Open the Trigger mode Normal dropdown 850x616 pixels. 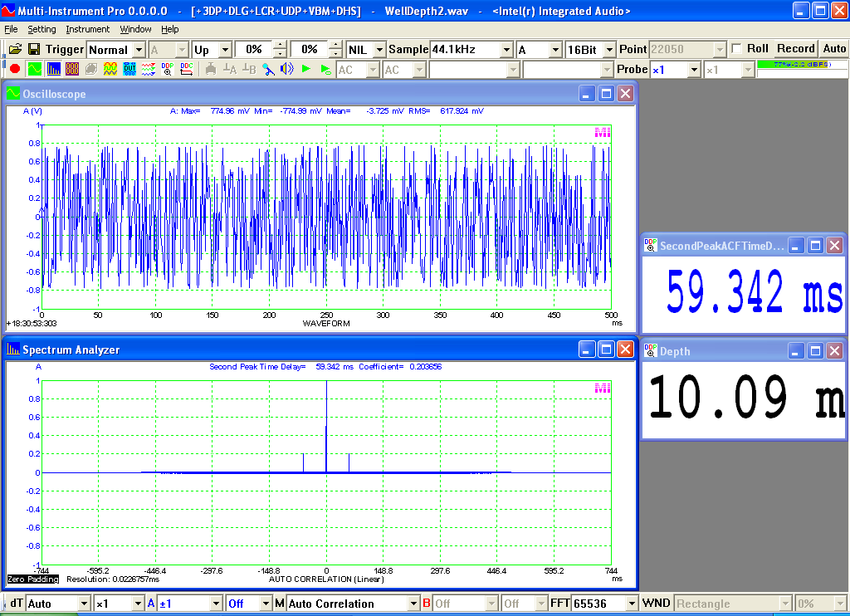coord(139,50)
